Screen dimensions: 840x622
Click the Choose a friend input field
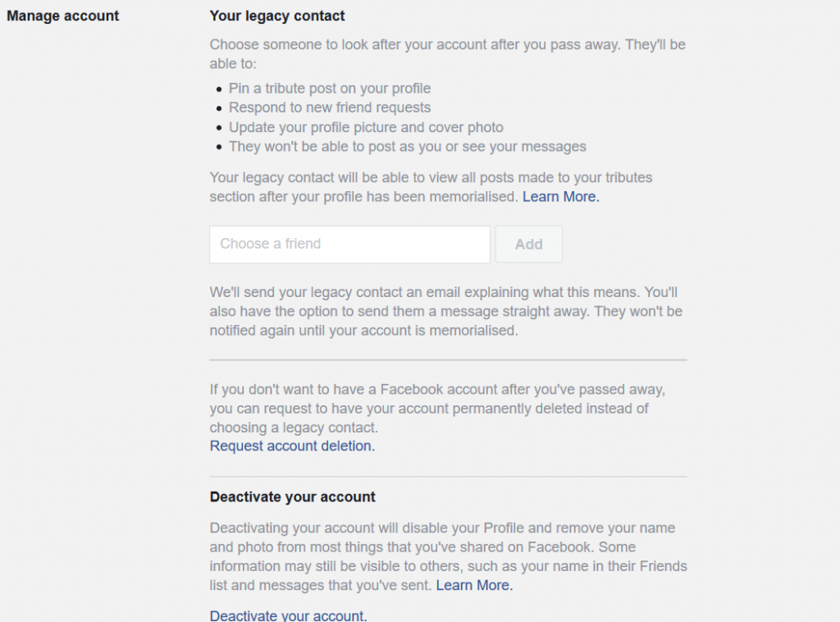349,245
